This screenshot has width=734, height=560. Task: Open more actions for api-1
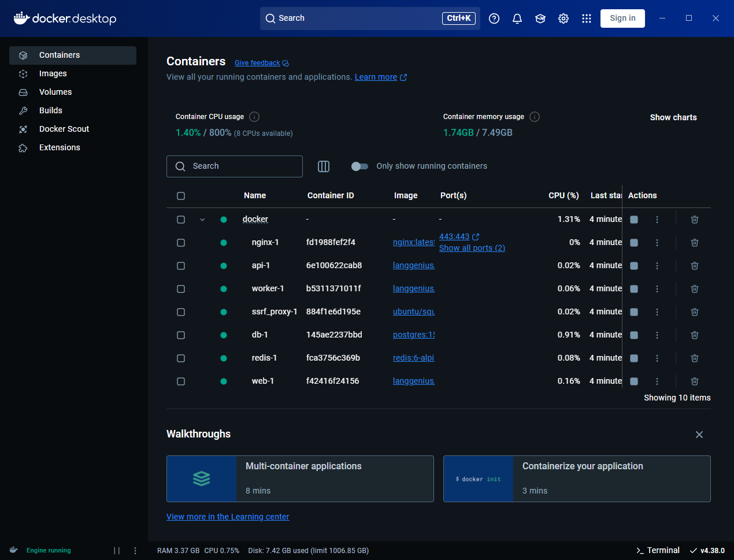coord(657,266)
